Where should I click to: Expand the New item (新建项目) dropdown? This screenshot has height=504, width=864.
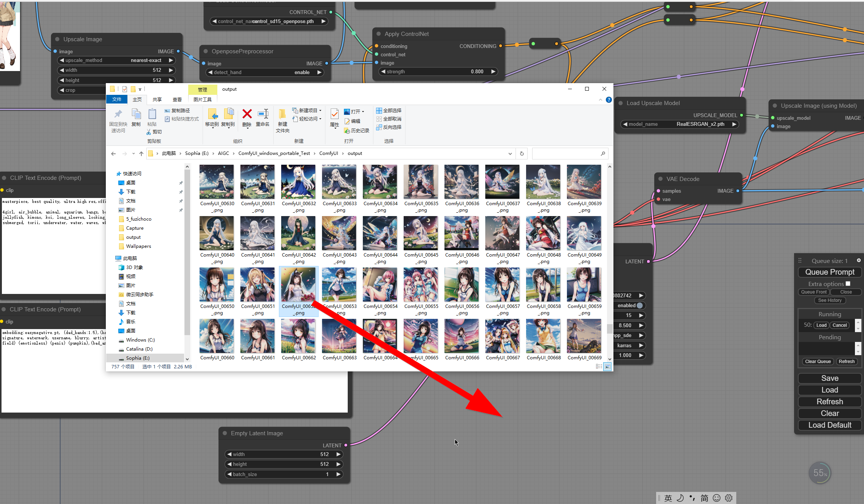(321, 111)
